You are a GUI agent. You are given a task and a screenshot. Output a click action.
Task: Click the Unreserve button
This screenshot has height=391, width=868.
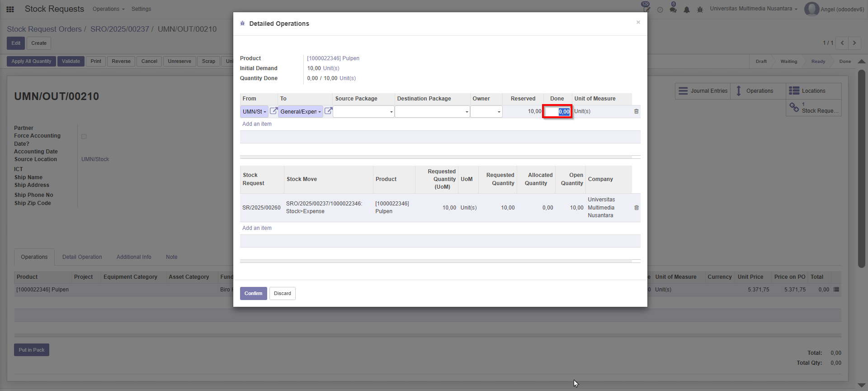coord(179,61)
